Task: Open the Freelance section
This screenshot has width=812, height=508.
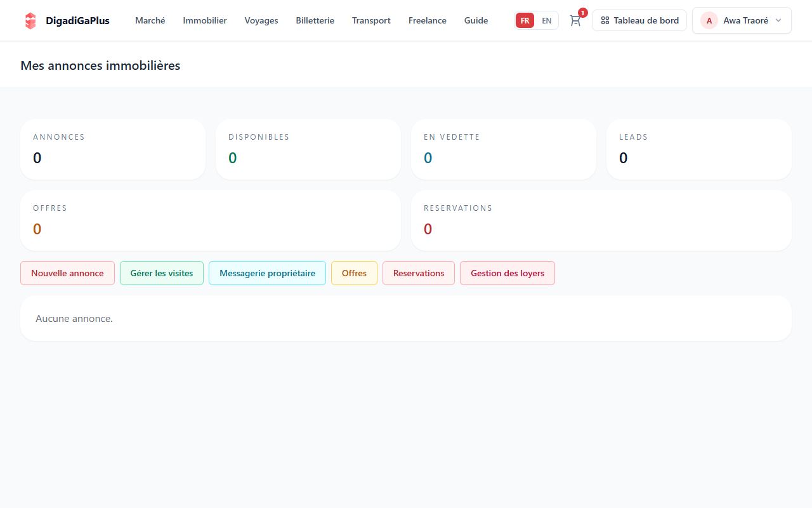Action: [428, 20]
